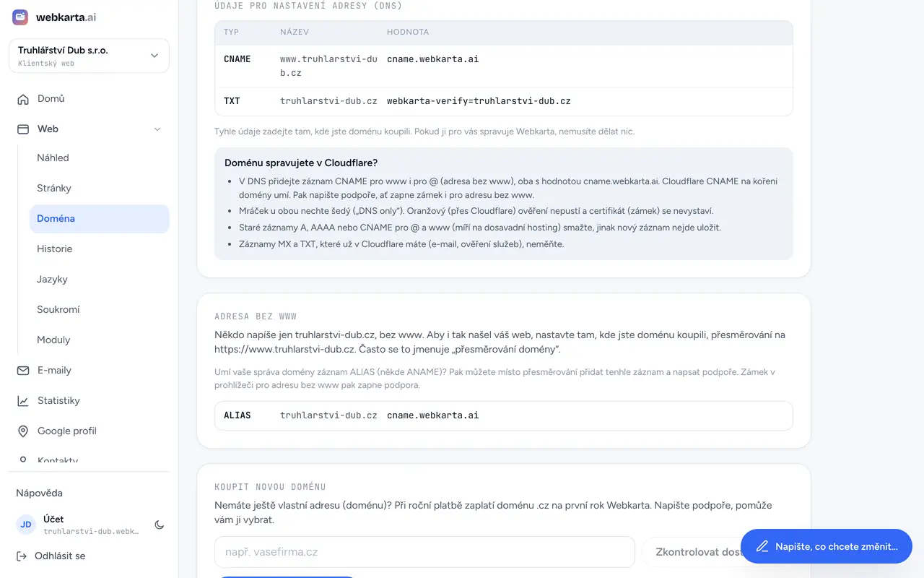Click Odhlásit se to log out

click(51, 556)
